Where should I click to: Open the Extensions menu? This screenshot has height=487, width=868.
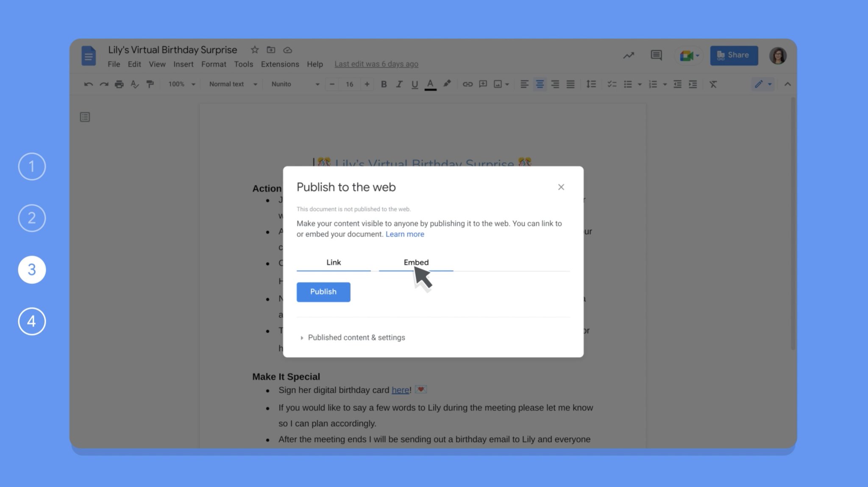point(280,64)
